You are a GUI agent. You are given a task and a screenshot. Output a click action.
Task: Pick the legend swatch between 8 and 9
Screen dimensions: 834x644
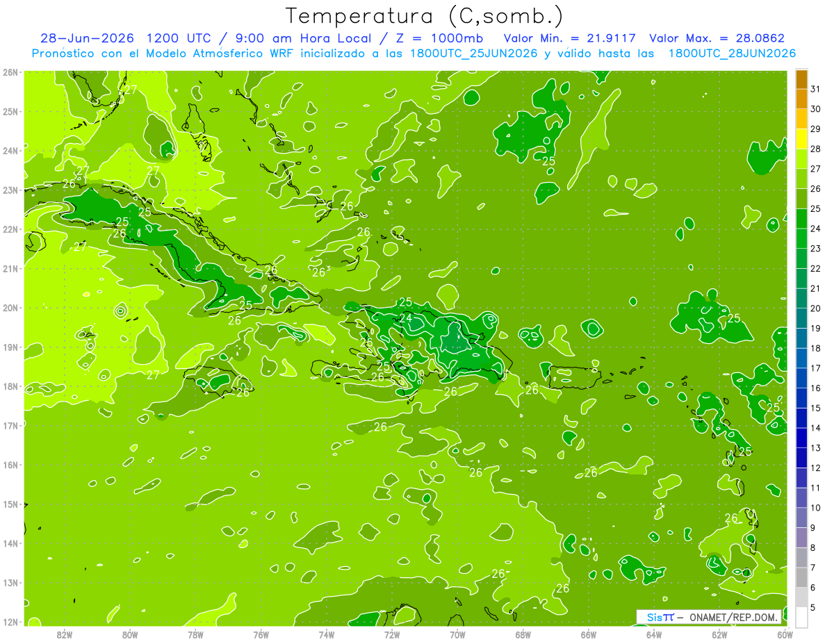(x=801, y=537)
